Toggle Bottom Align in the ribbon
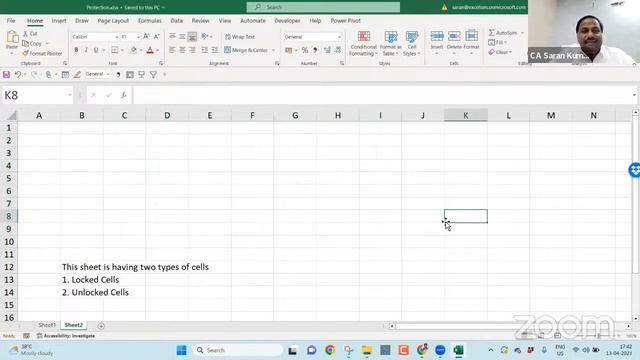Viewport: 640px width, 360px height. click(192, 37)
